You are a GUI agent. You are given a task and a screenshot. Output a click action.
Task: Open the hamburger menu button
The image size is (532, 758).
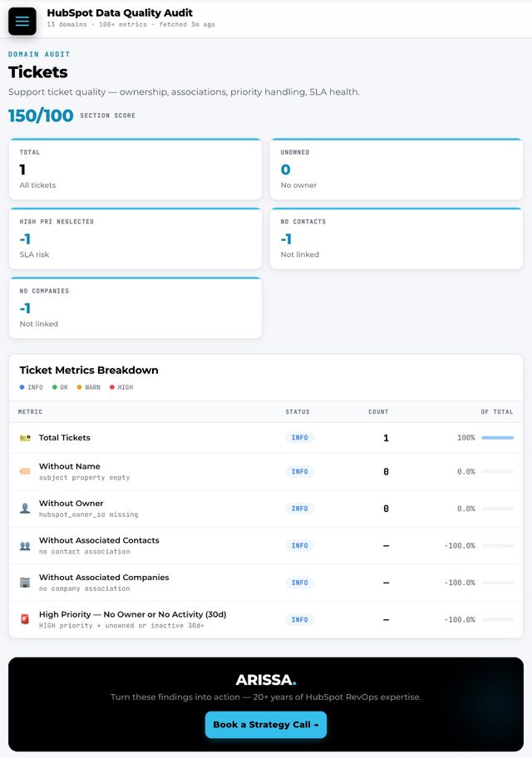pos(22,22)
